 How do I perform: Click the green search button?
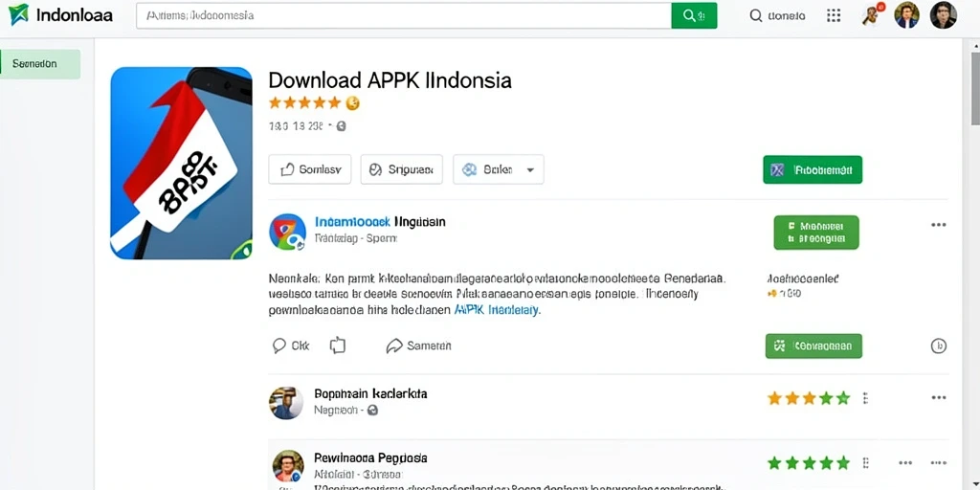694,15
